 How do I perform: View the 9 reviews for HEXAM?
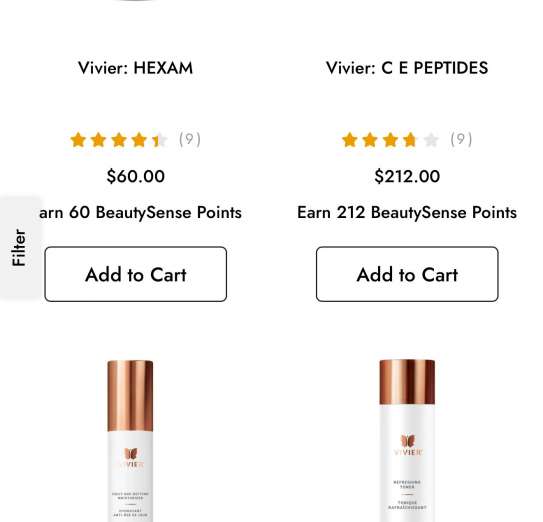pyautogui.click(x=190, y=140)
